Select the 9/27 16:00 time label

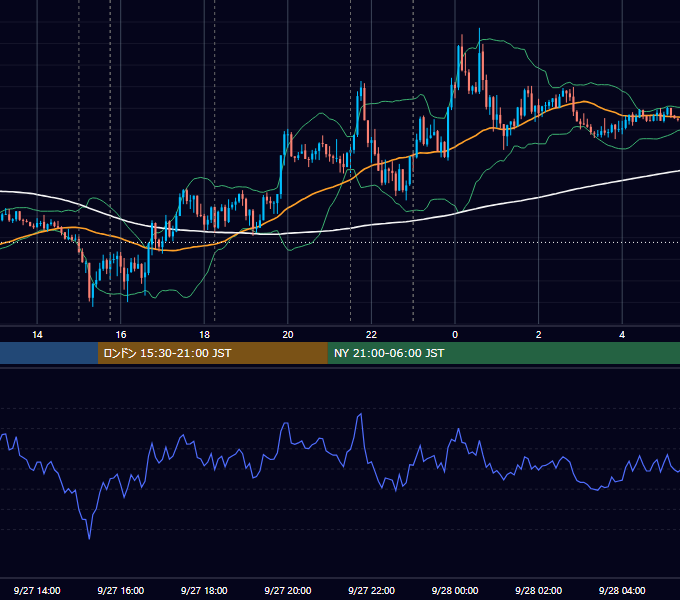[x=121, y=590]
